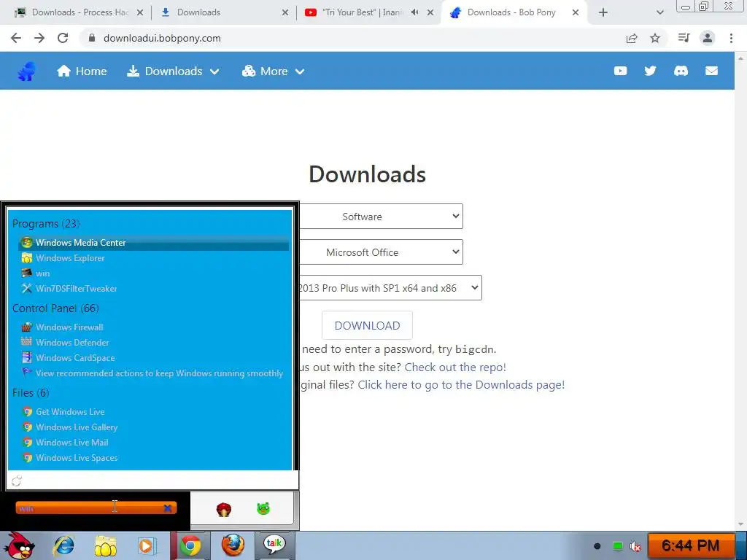Click the muted volume tray icon
747x560 pixels.
point(635,546)
